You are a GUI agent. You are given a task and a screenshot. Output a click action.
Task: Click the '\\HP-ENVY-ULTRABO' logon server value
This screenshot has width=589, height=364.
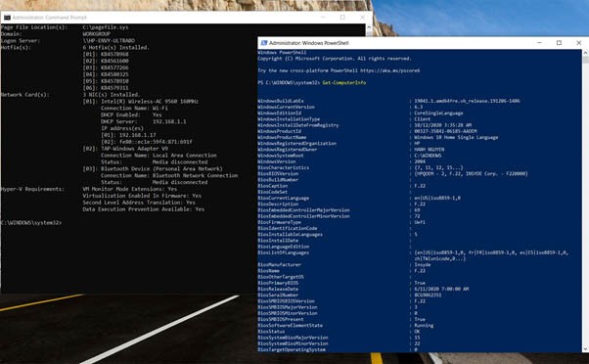point(109,40)
